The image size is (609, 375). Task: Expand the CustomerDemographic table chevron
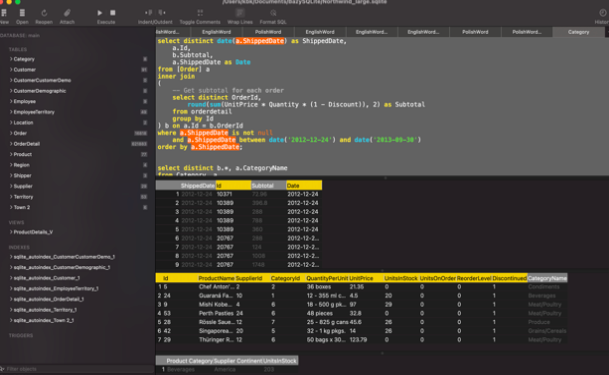(x=11, y=91)
